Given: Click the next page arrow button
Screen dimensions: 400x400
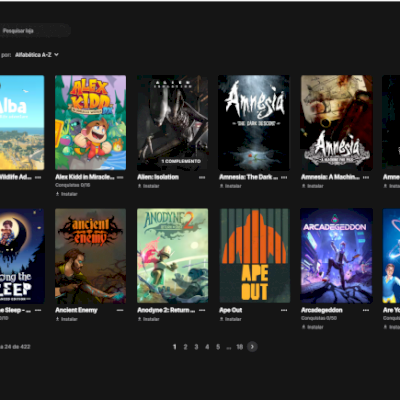Looking at the screenshot, I should click(x=252, y=347).
